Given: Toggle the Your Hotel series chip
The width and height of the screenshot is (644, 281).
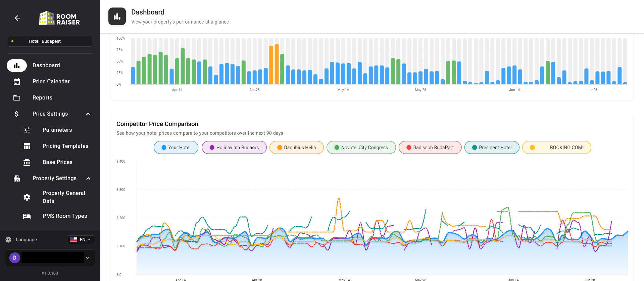Looking at the screenshot, I should [x=176, y=148].
